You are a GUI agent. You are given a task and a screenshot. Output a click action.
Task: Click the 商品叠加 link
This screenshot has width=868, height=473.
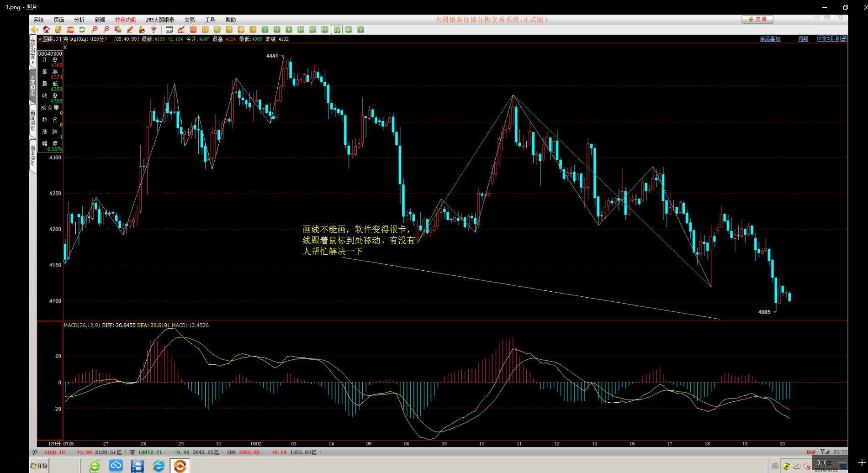770,39
